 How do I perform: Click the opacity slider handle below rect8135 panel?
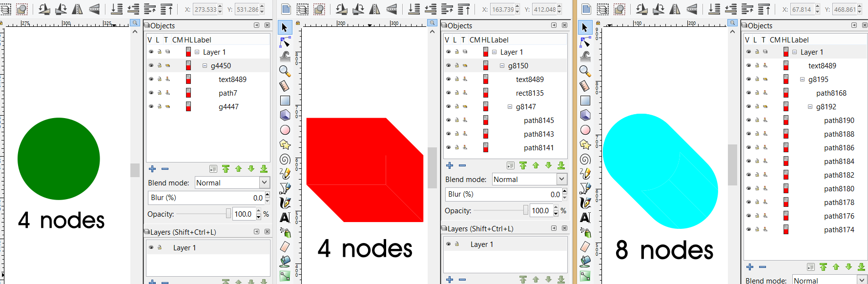526,210
